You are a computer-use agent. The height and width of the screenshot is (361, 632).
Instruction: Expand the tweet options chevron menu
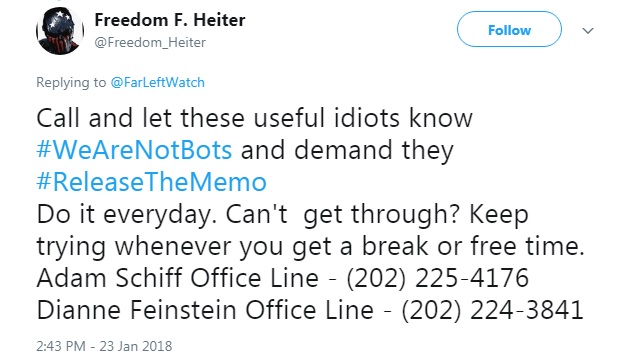tap(588, 31)
